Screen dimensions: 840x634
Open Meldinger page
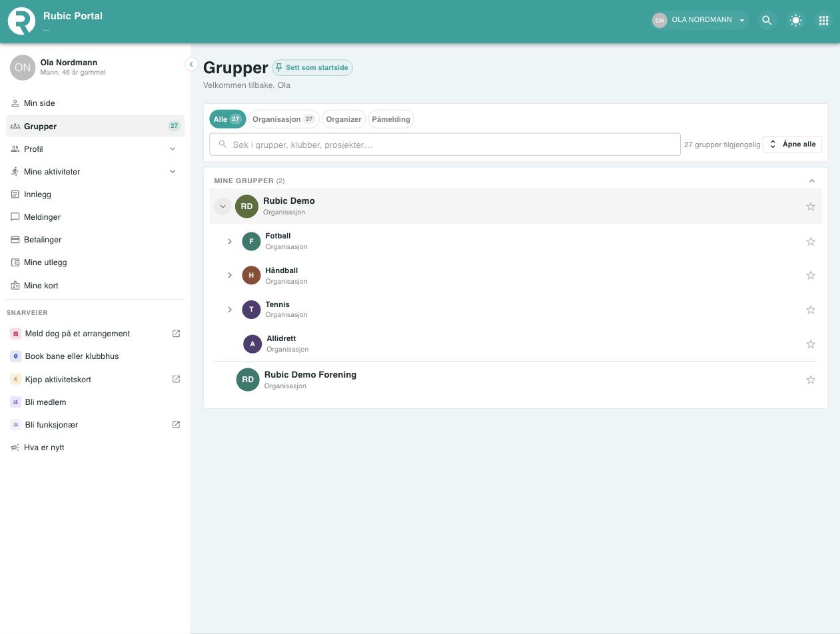pyautogui.click(x=95, y=217)
